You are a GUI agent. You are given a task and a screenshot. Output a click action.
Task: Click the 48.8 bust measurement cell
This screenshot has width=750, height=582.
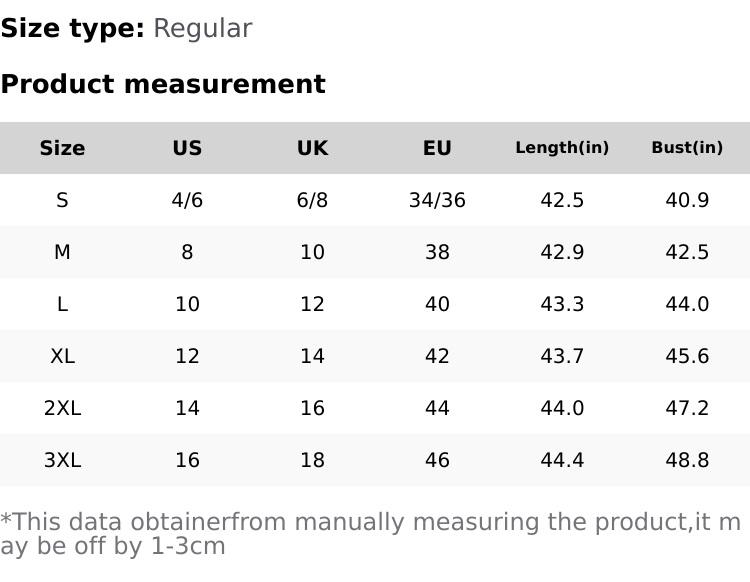pyautogui.click(x=687, y=460)
